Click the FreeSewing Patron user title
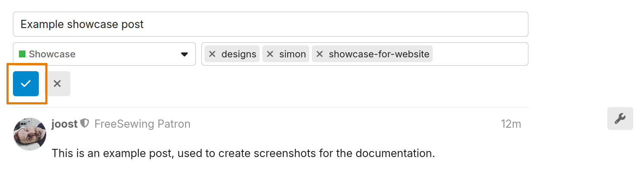The width and height of the screenshot is (644, 170). pos(142,124)
